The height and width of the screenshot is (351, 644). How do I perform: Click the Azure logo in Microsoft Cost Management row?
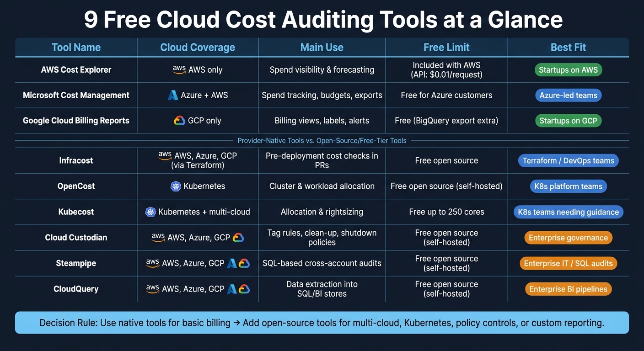[x=173, y=95]
